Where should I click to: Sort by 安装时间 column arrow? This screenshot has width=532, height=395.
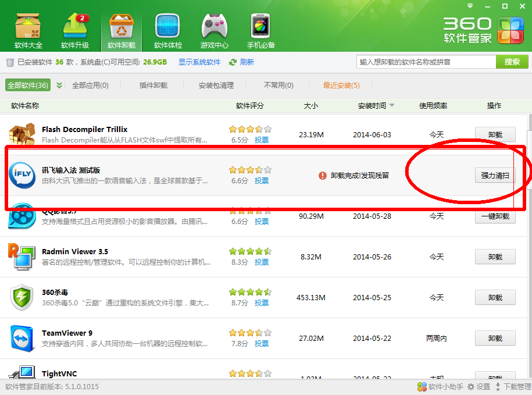[392, 105]
